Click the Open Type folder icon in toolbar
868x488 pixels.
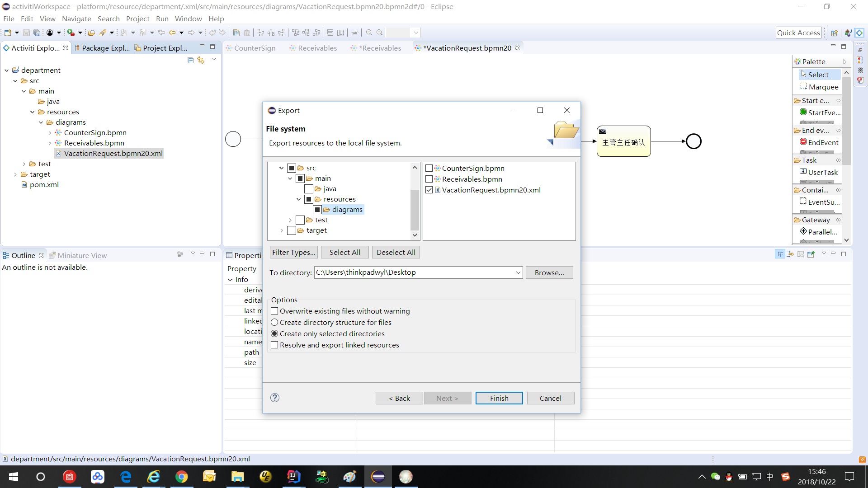coord(91,33)
